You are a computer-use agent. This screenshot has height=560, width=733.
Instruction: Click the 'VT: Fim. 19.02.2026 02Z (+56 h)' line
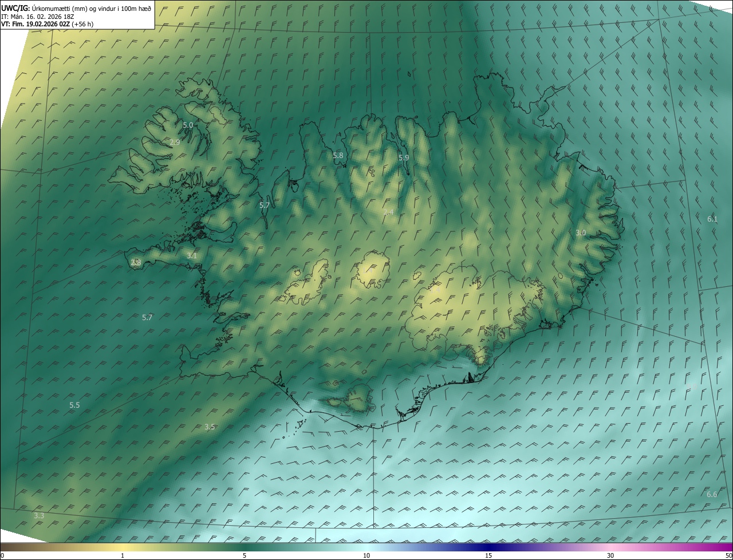coord(48,24)
